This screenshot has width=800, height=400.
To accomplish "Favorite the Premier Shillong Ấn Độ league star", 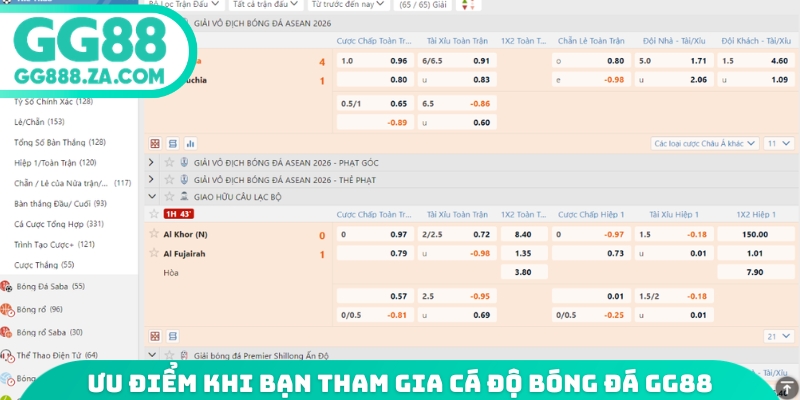I will 169,355.
